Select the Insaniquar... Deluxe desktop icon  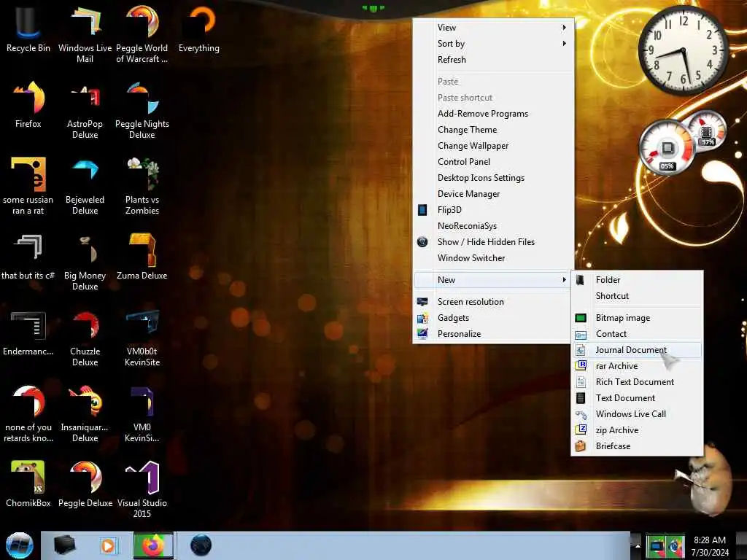85,413
